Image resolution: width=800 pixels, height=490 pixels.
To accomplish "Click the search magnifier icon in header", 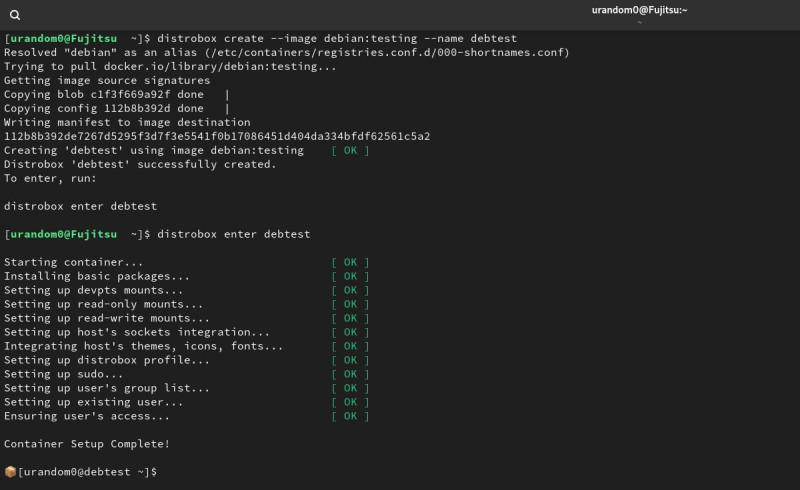I will [x=15, y=15].
